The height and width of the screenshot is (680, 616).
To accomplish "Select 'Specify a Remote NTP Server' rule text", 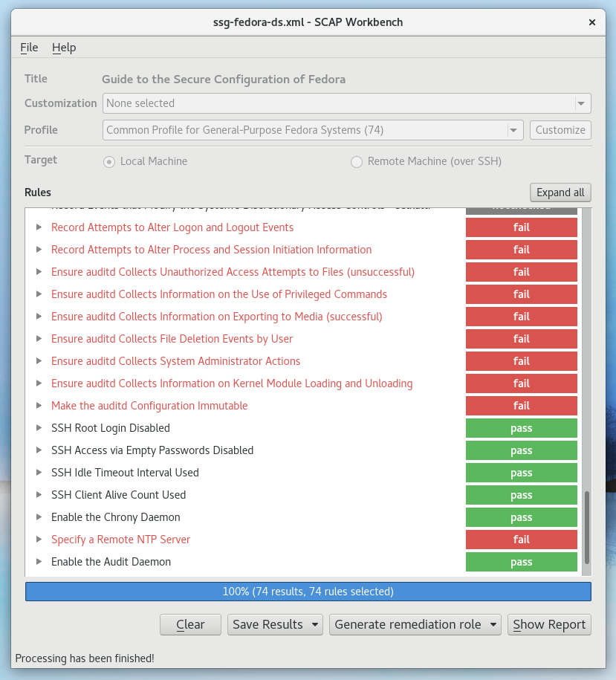I will click(x=120, y=540).
